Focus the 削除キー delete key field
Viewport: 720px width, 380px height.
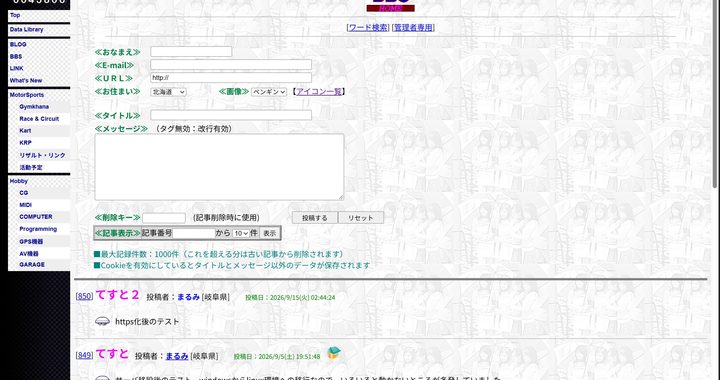click(x=163, y=218)
